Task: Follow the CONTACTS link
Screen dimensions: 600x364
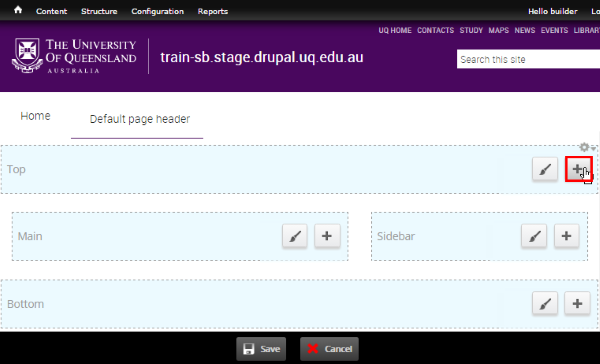Action: coord(435,30)
